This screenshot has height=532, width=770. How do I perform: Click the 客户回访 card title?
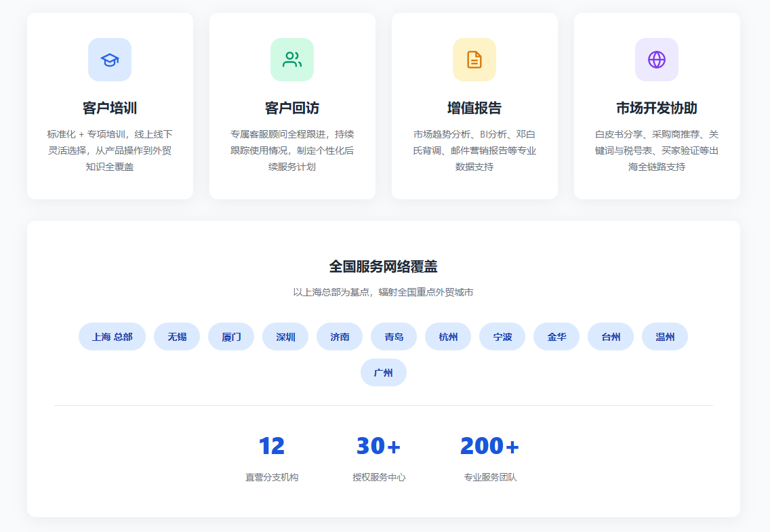[292, 108]
